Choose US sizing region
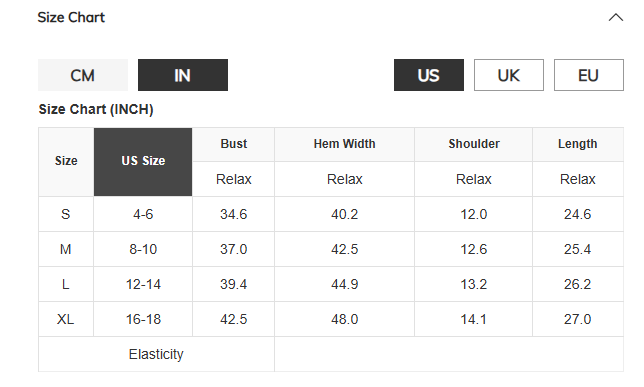 click(x=429, y=75)
